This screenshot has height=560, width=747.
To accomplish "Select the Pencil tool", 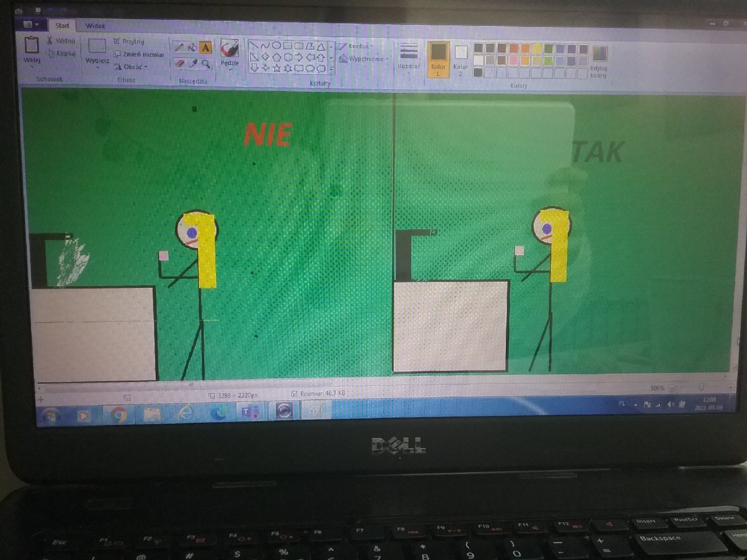I will [x=179, y=47].
